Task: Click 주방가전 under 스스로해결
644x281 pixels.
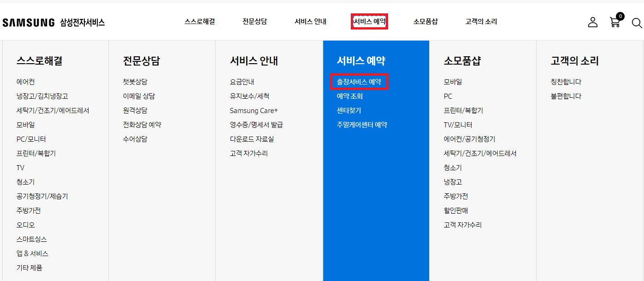Action: click(x=29, y=211)
